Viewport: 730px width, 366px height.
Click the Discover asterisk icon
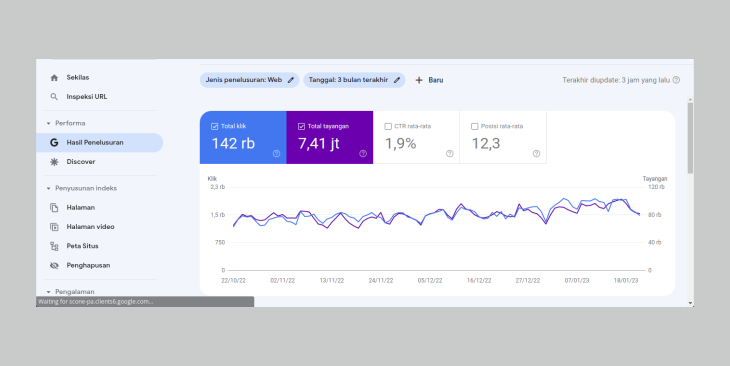(x=54, y=162)
